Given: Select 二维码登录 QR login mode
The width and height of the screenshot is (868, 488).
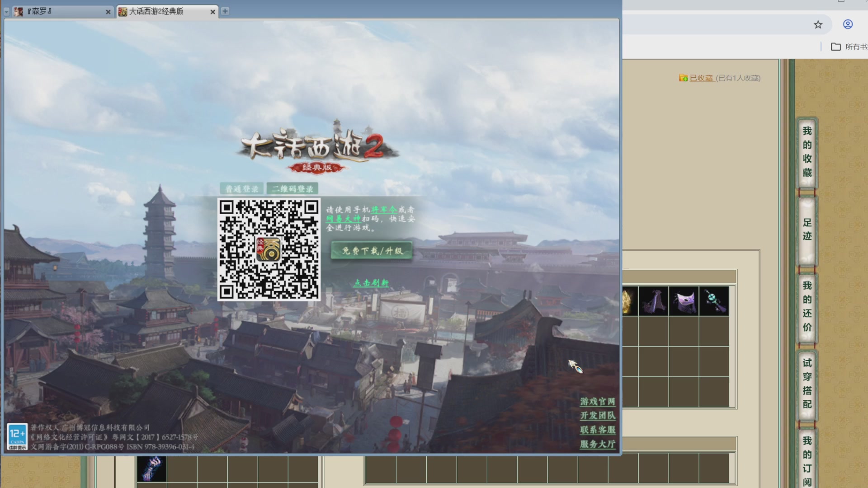Looking at the screenshot, I should [x=292, y=189].
